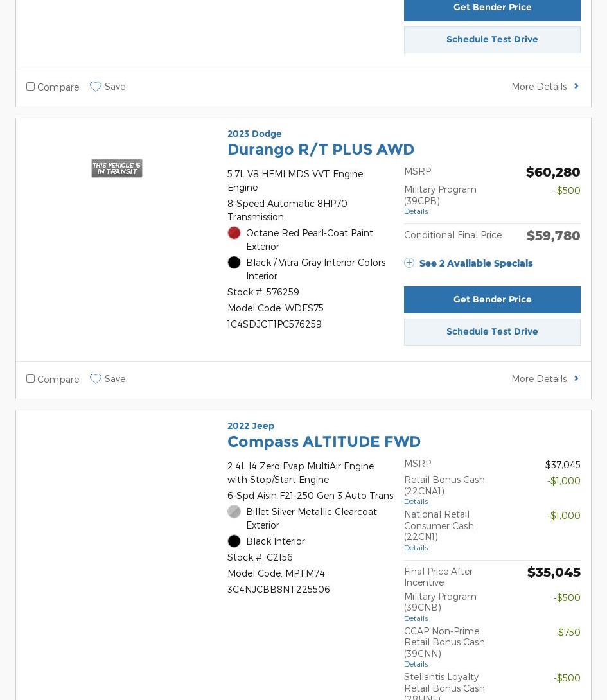
Task: Expand See 2 Available Specials
Action: 475,263
